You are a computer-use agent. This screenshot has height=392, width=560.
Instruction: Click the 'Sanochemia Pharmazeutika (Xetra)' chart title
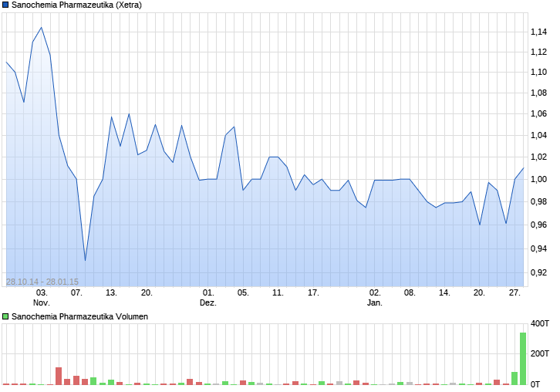[77, 5]
